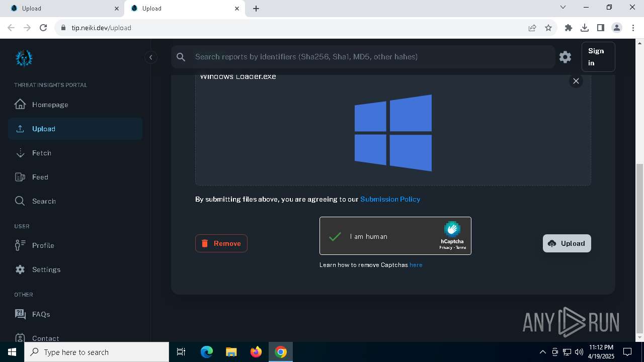644x362 pixels.
Task: View site information padlock icon
Action: click(x=63, y=28)
